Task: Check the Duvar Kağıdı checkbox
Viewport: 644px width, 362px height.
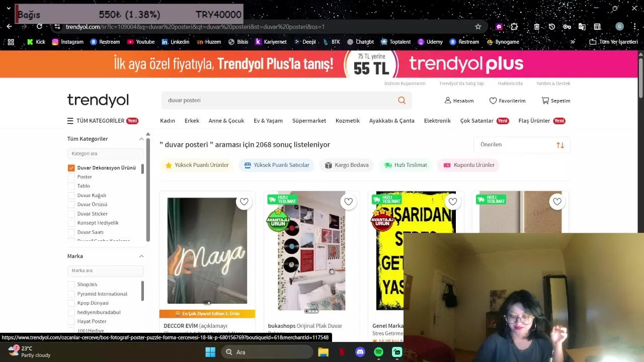Action: pyautogui.click(x=71, y=195)
